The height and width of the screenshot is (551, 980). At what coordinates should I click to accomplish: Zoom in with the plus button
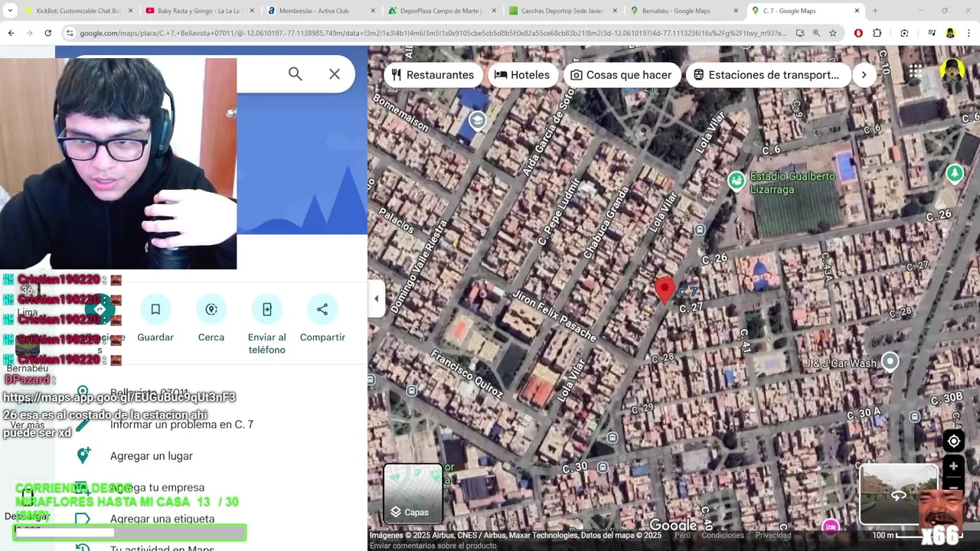point(954,466)
